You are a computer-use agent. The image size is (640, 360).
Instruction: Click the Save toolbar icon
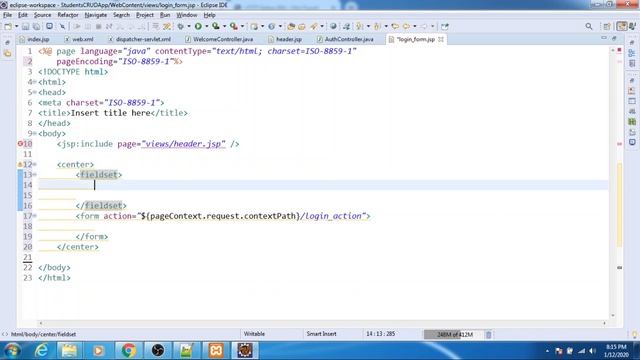click(25, 27)
